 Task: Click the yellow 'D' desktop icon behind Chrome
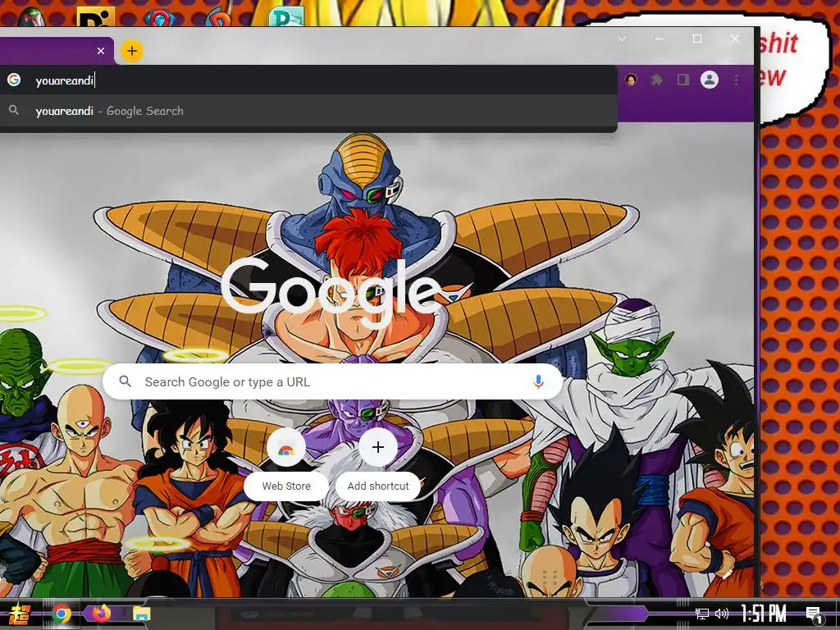click(95, 16)
